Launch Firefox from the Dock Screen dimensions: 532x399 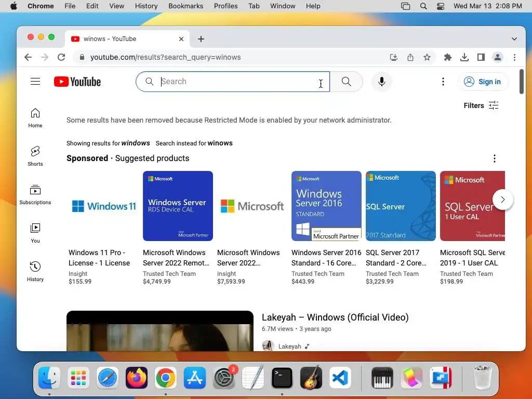click(137, 378)
